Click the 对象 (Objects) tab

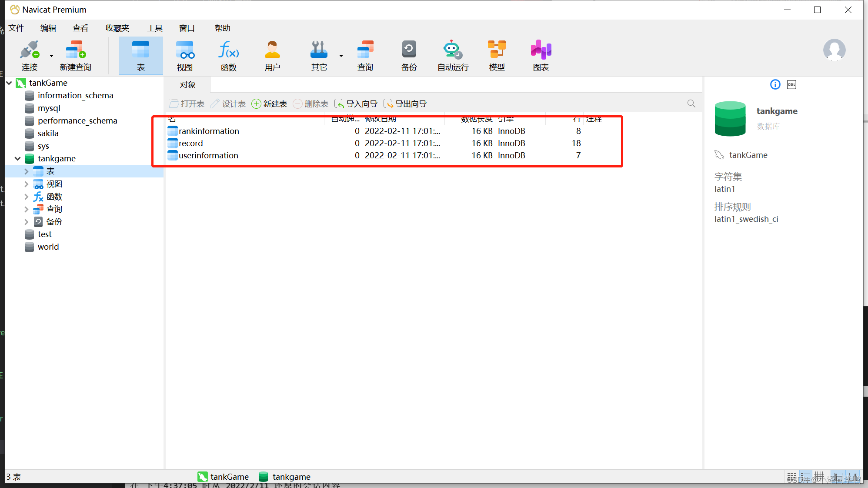coord(188,85)
